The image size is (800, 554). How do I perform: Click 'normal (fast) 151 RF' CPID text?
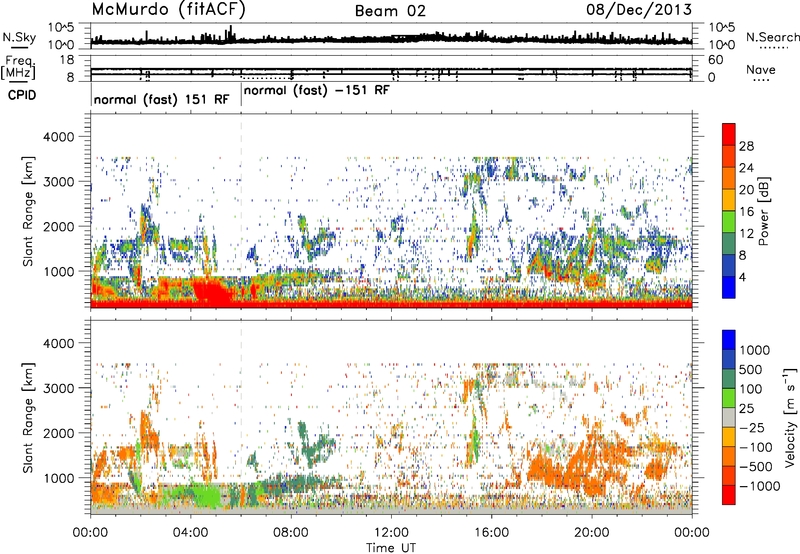[x=161, y=100]
